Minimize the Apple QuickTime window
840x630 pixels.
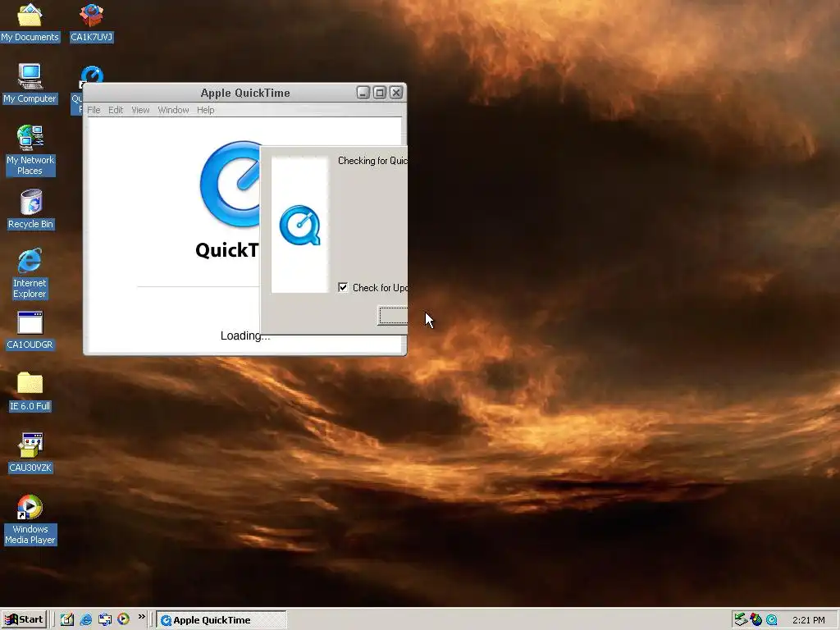(363, 93)
